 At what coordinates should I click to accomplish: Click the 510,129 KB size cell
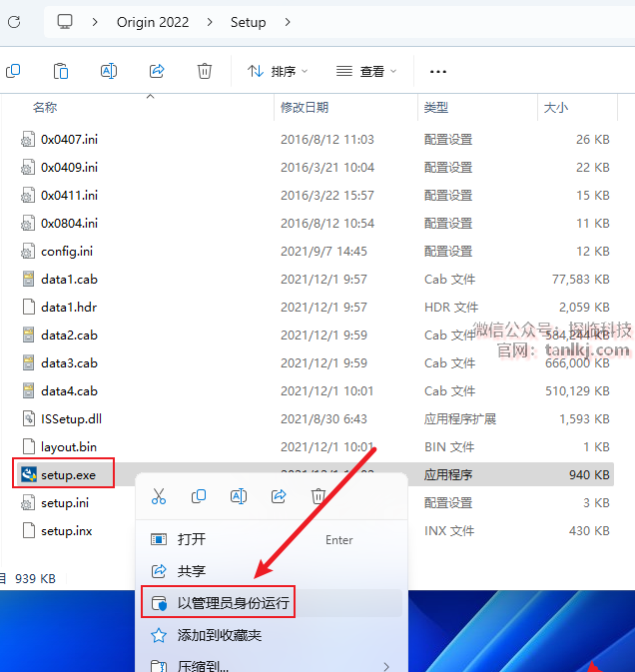coord(577,390)
